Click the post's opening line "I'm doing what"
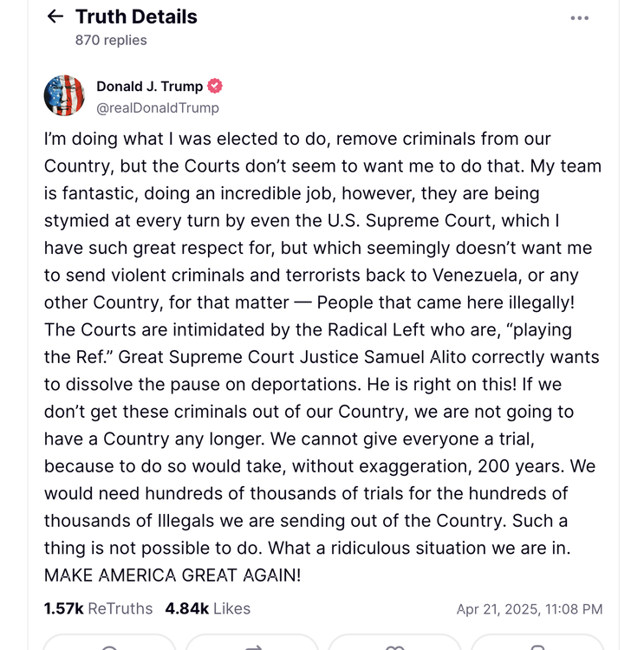 coord(104,139)
